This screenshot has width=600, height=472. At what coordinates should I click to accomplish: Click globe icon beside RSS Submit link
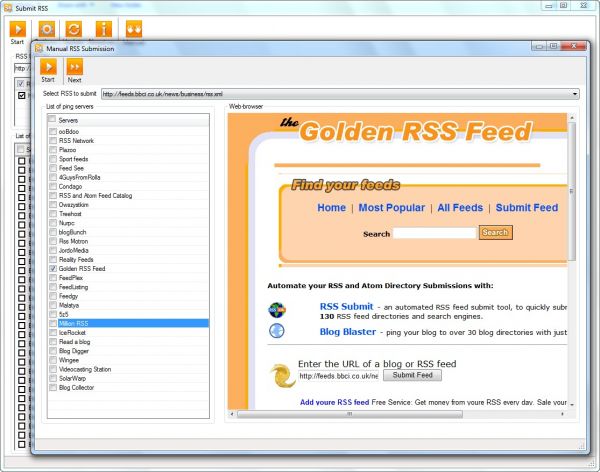pos(277,310)
